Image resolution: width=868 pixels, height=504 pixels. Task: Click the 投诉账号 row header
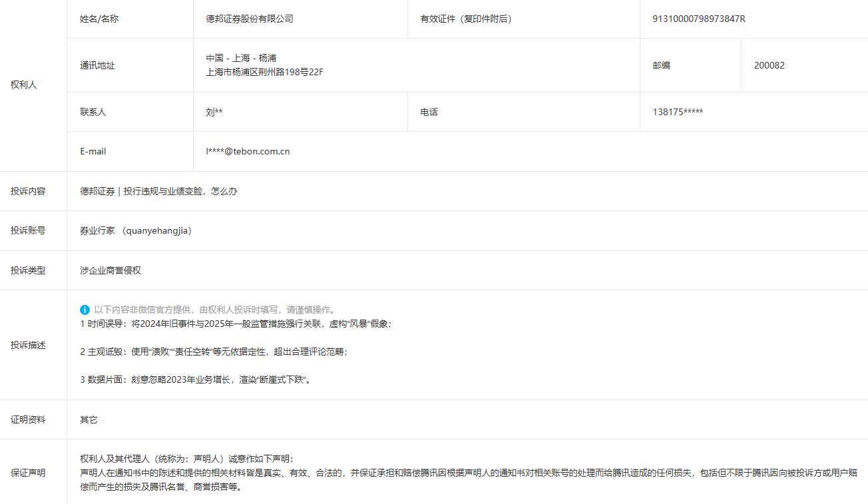tap(28, 230)
